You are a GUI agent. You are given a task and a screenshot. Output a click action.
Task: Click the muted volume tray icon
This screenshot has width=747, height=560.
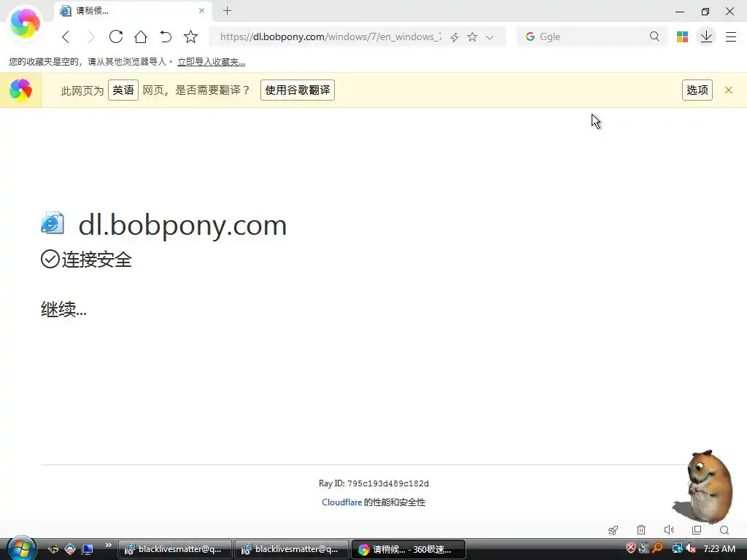tap(691, 548)
